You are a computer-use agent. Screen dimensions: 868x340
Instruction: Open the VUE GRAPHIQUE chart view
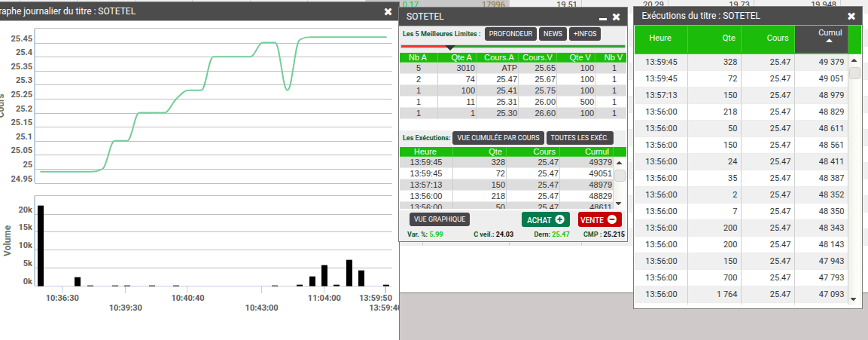coord(440,219)
